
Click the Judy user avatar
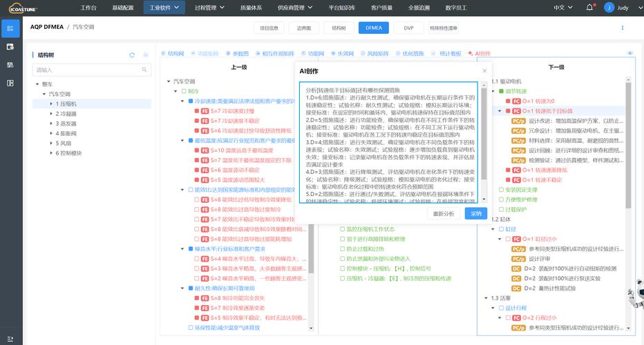[x=609, y=8]
